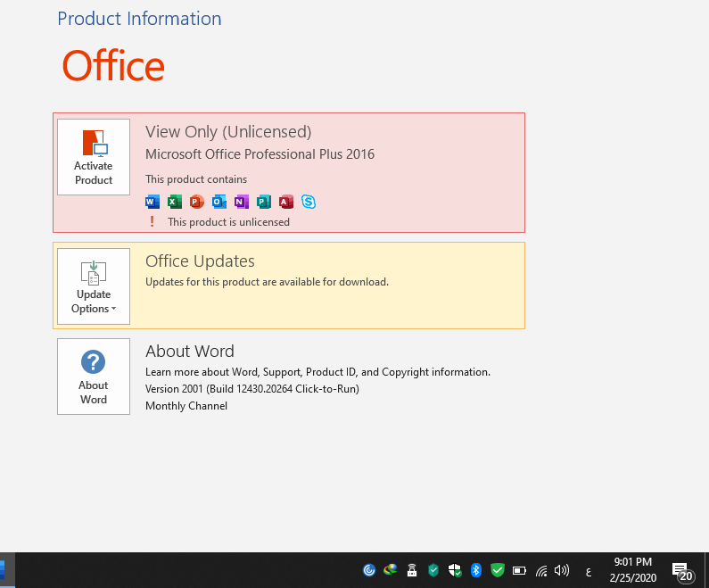Viewport: 709px width, 588px height.
Task: Click the 'Monthly Channel' text
Action: [186, 406]
